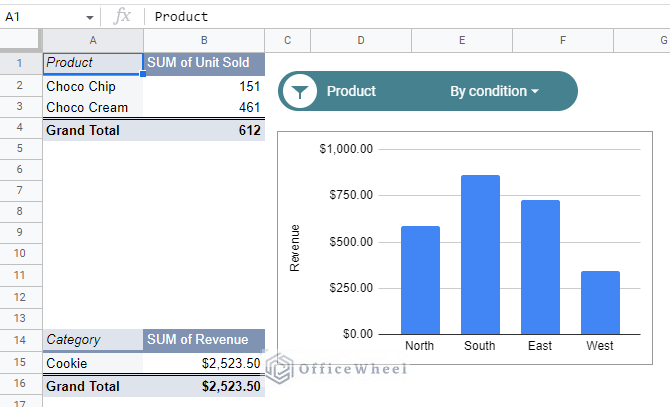Click the Revenue axis title
670x407 pixels.
tap(294, 248)
